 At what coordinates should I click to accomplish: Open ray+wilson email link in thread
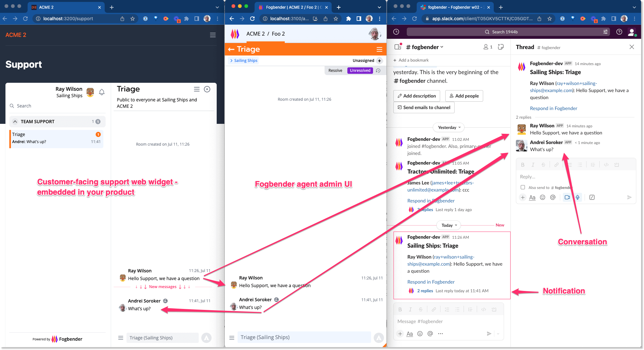tap(563, 87)
